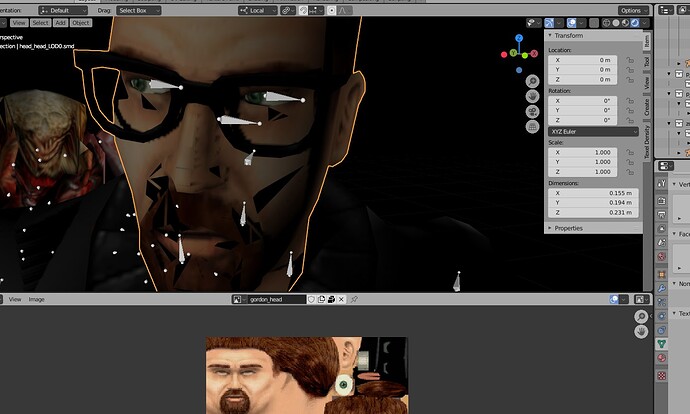The height and width of the screenshot is (414, 690).
Task: Open the Orientation Default dropdown
Action: (63, 10)
